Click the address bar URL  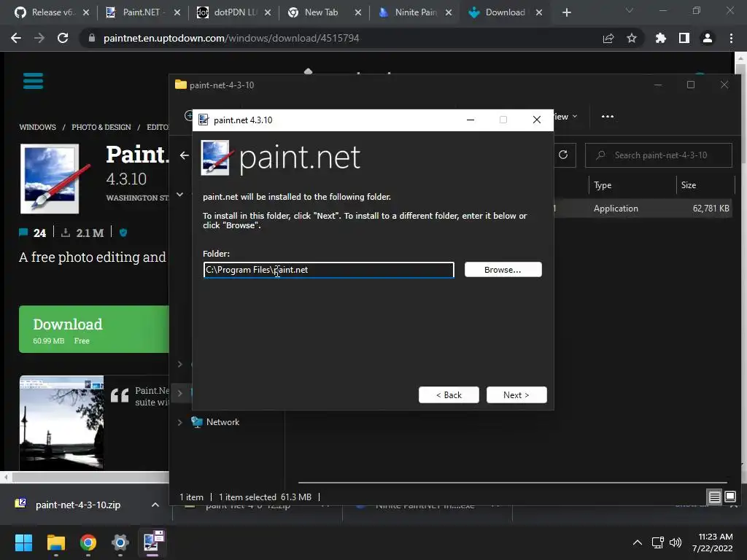[231, 38]
